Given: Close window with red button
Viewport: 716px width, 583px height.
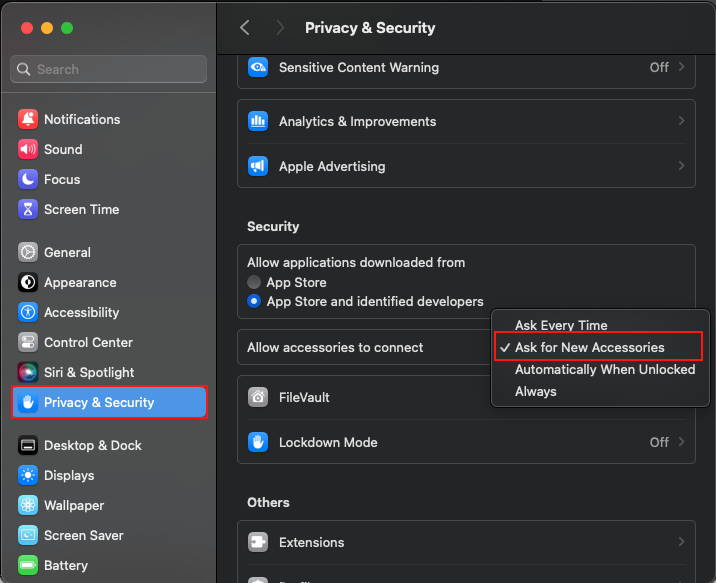Looking at the screenshot, I should 27,28.
